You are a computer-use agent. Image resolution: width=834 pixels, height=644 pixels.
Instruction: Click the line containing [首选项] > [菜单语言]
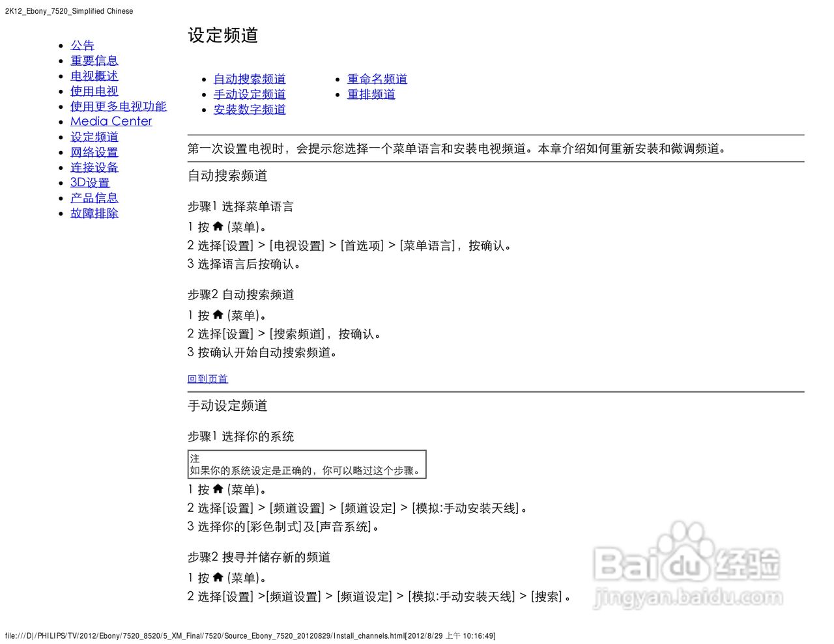click(350, 245)
